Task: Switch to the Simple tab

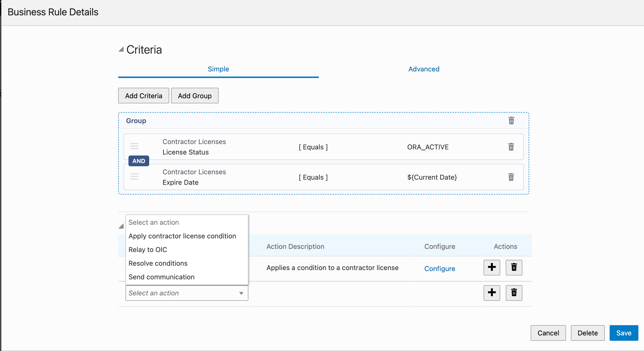Action: 218,69
